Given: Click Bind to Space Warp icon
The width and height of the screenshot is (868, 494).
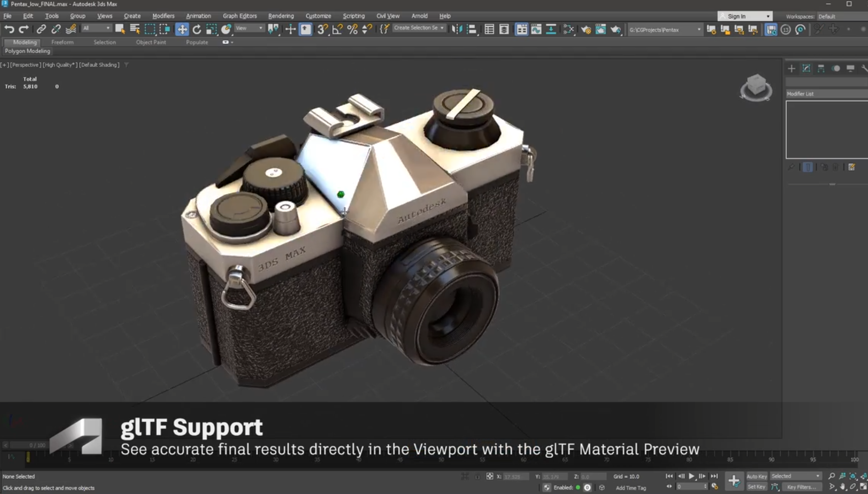Looking at the screenshot, I should coord(70,29).
